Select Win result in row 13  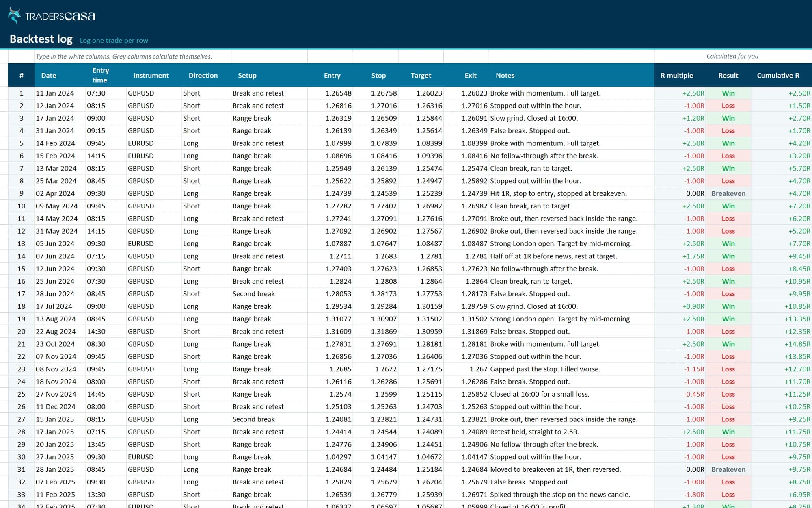click(x=728, y=244)
